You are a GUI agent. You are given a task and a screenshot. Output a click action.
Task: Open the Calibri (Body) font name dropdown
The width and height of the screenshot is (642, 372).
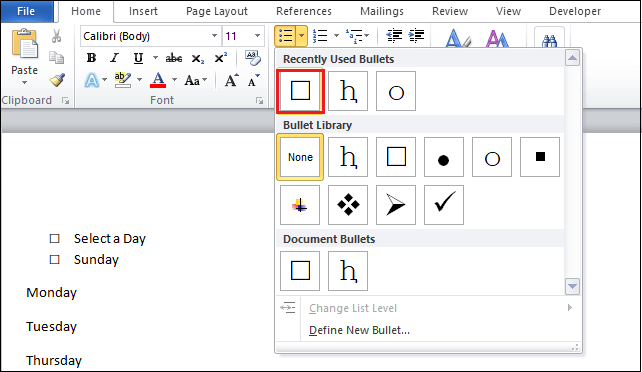point(214,36)
